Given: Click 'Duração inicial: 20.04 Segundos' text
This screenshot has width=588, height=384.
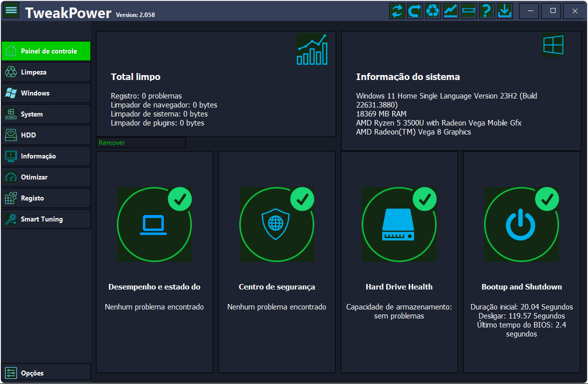Looking at the screenshot, I should 522,307.
